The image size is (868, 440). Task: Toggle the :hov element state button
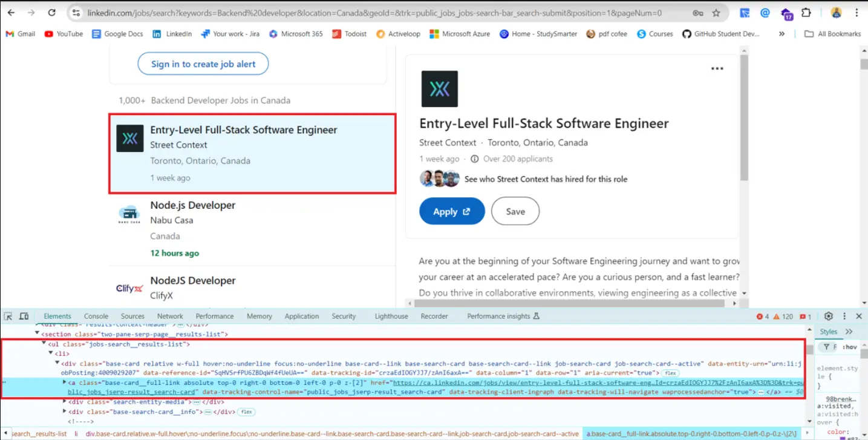tap(850, 347)
